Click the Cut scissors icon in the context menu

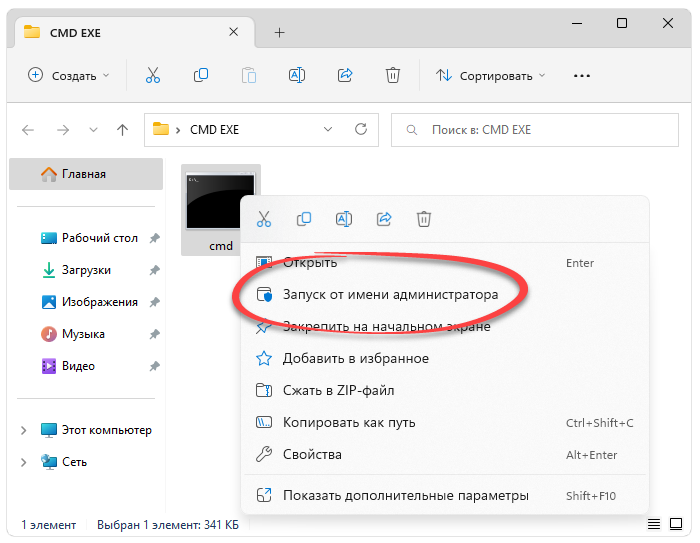[264, 219]
